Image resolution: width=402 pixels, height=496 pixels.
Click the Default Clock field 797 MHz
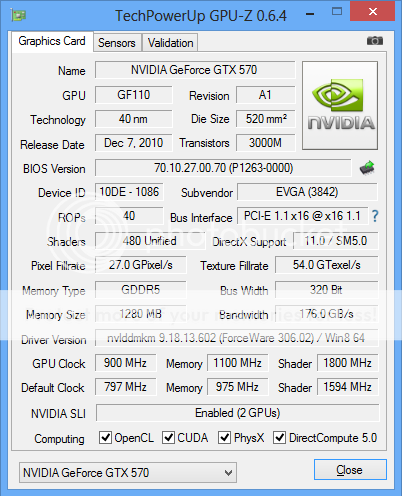(x=125, y=387)
